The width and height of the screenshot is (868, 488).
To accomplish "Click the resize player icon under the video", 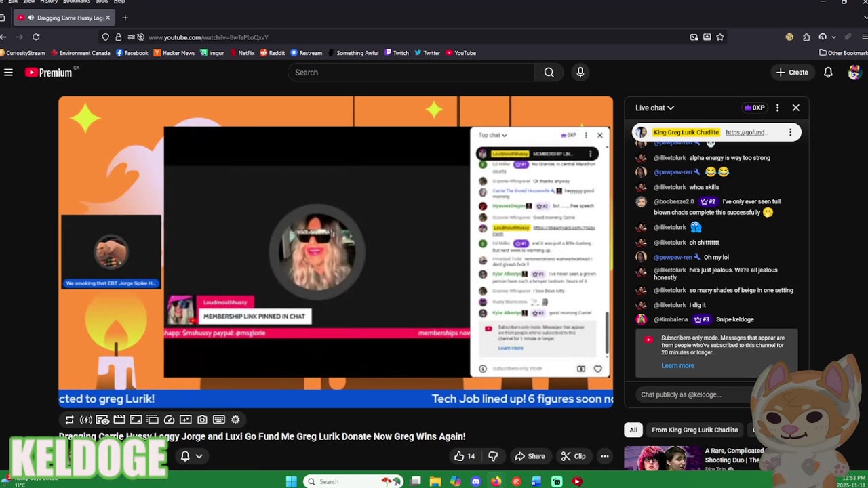I will (x=136, y=420).
